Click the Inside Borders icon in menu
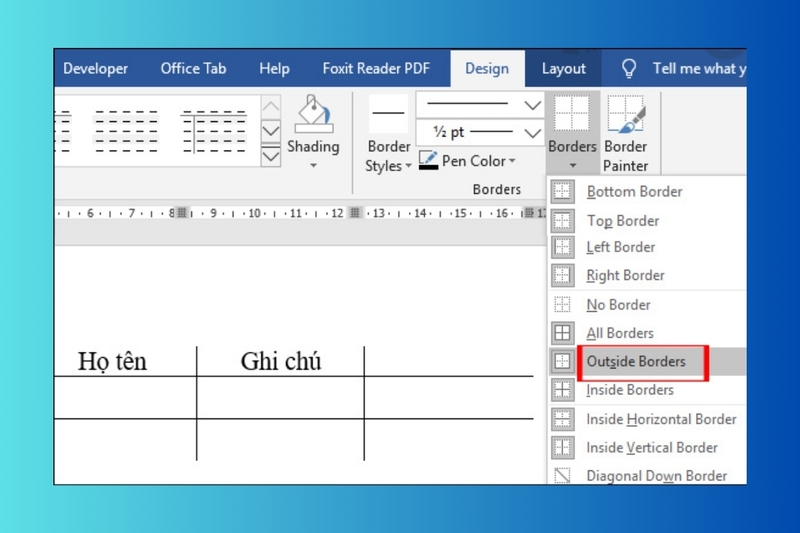 coord(562,390)
